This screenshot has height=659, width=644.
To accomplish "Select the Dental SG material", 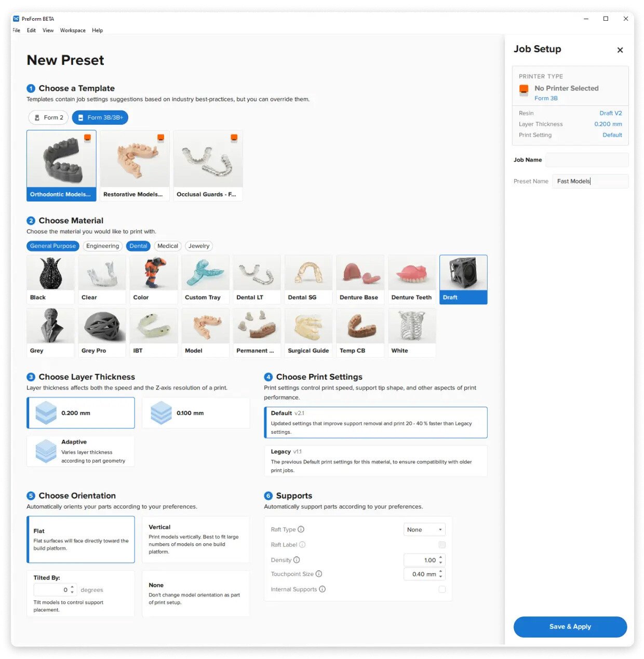I will tap(308, 279).
